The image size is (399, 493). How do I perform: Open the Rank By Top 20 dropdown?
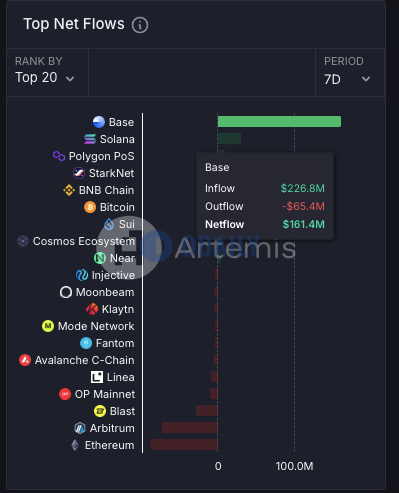coord(45,78)
